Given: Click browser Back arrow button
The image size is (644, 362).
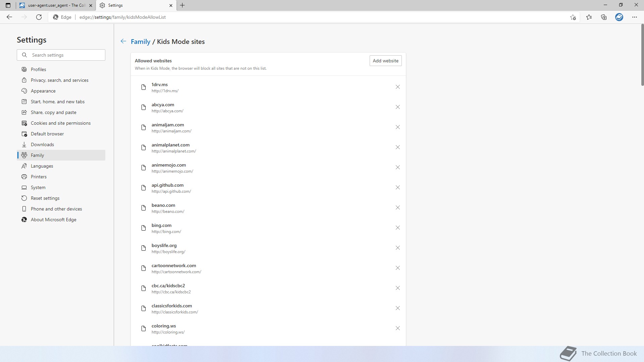Looking at the screenshot, I should click(9, 17).
